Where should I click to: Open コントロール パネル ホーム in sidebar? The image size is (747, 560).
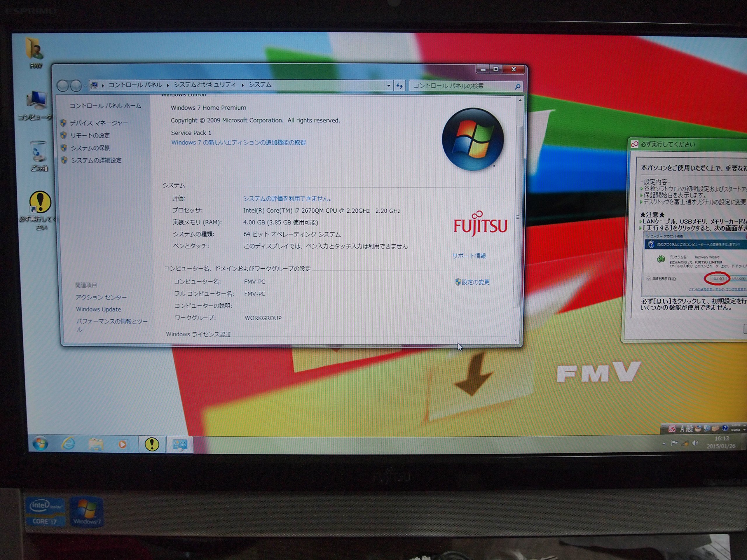pos(105,106)
